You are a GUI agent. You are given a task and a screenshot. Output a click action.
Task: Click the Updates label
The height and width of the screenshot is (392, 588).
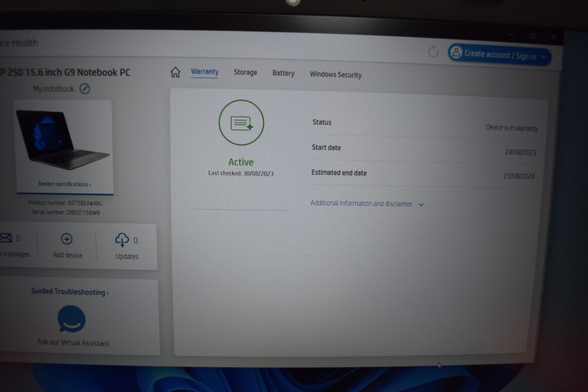click(127, 256)
